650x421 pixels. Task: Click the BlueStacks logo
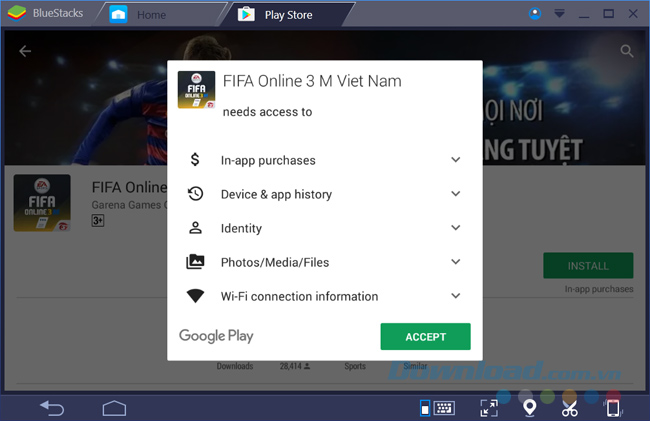click(17, 13)
